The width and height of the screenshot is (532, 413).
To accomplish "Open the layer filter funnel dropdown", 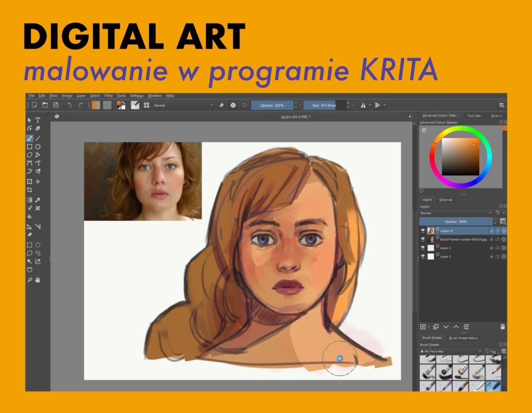I will pyautogui.click(x=499, y=213).
